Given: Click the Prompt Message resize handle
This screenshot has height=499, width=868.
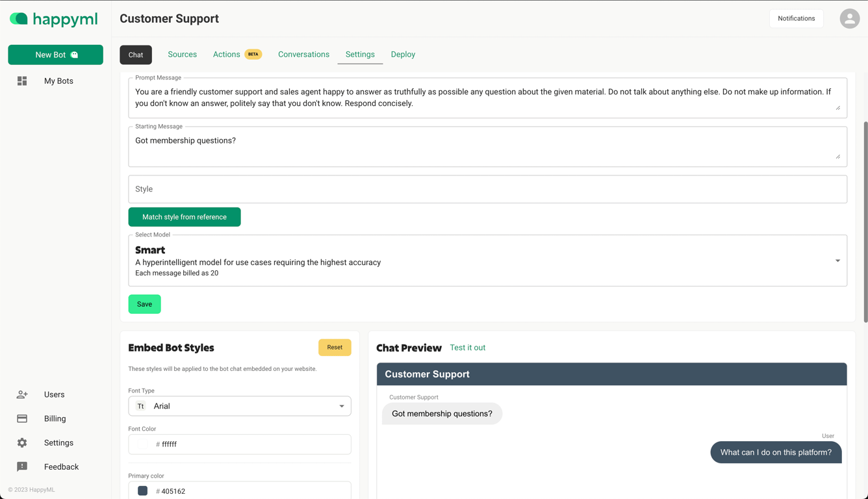Looking at the screenshot, I should 838,108.
